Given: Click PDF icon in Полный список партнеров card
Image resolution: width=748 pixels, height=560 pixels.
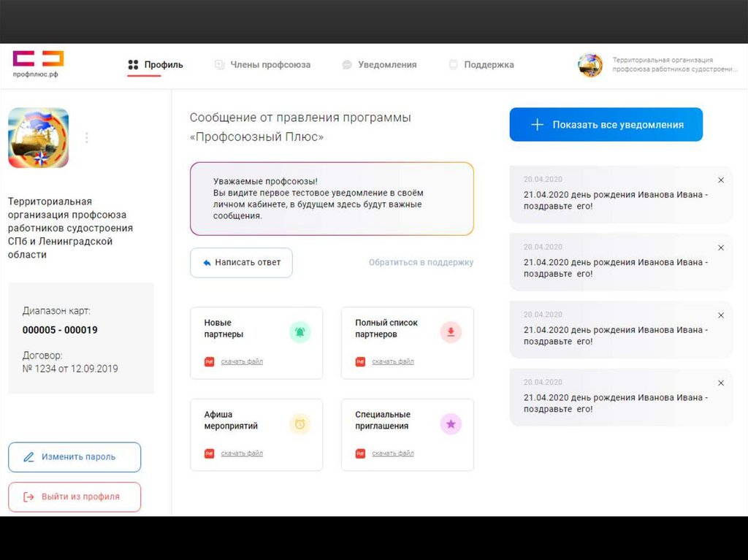Looking at the screenshot, I should [x=360, y=362].
